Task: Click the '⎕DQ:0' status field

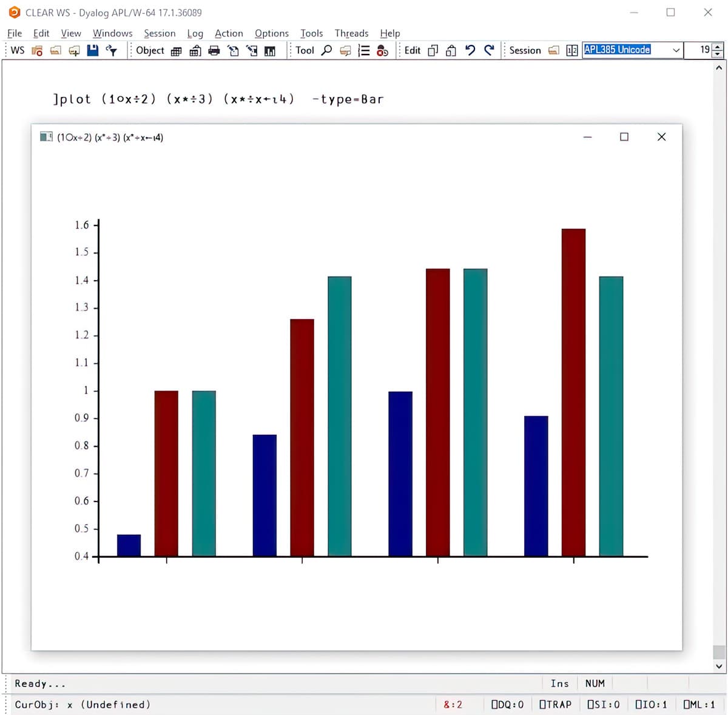Action: click(x=507, y=705)
